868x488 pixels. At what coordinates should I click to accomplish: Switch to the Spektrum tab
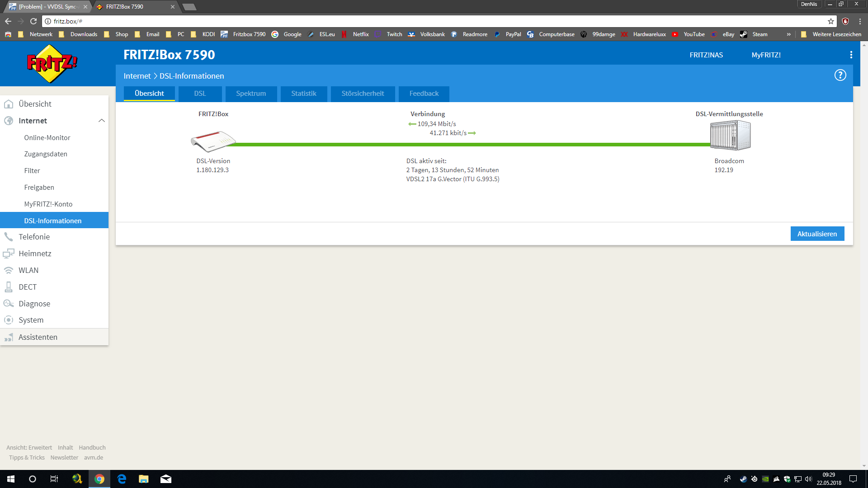(251, 94)
